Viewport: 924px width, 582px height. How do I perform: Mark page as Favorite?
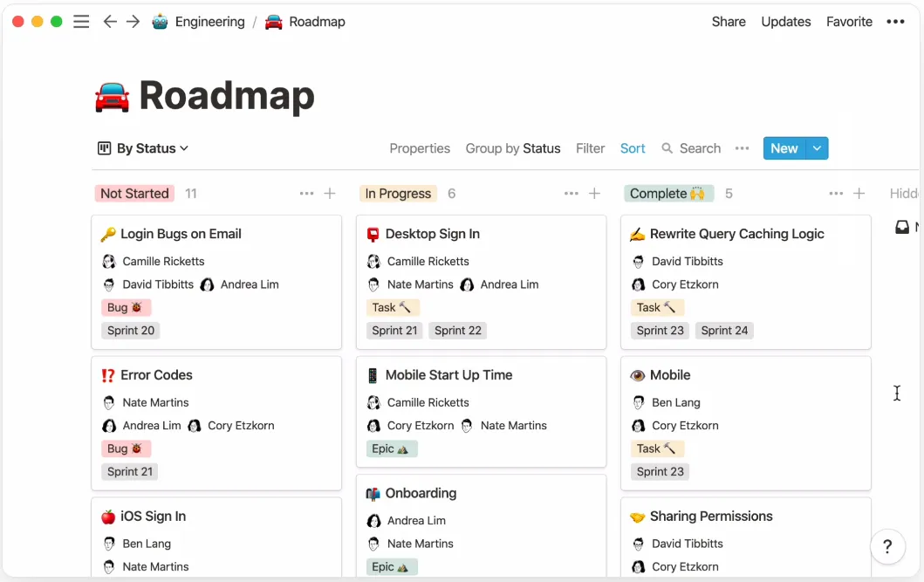click(849, 22)
